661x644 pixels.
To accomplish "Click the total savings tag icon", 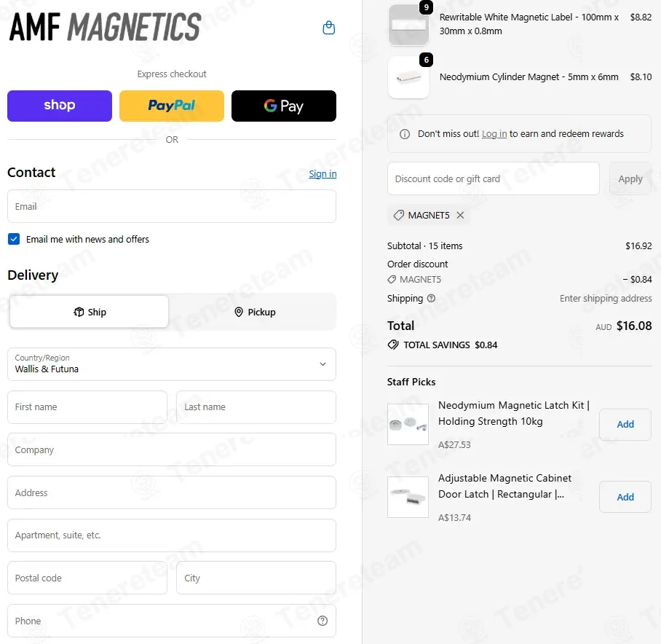I will pos(393,345).
